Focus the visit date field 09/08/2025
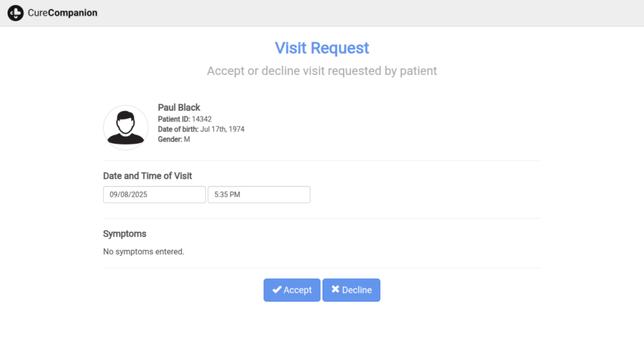Screen dimensions: 644x362 [154, 195]
